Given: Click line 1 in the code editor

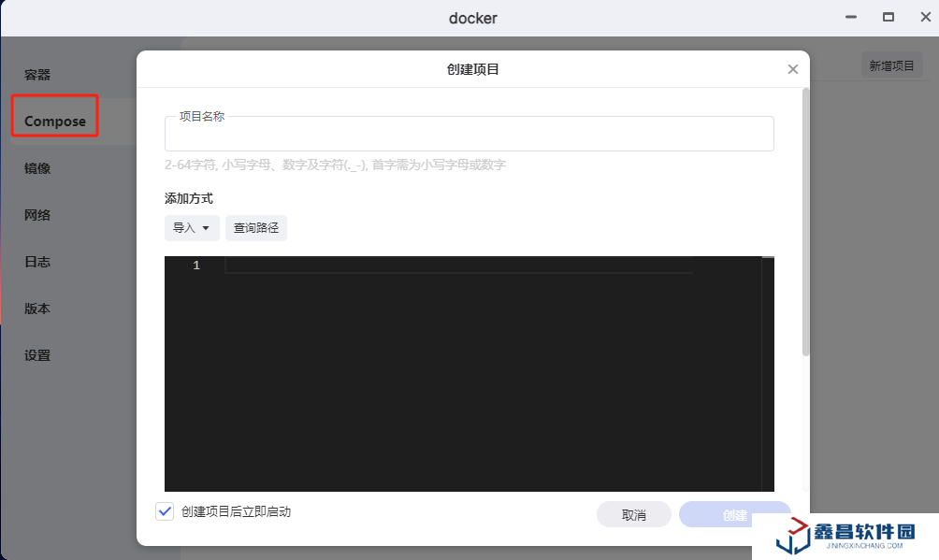Looking at the screenshot, I should tap(458, 266).
